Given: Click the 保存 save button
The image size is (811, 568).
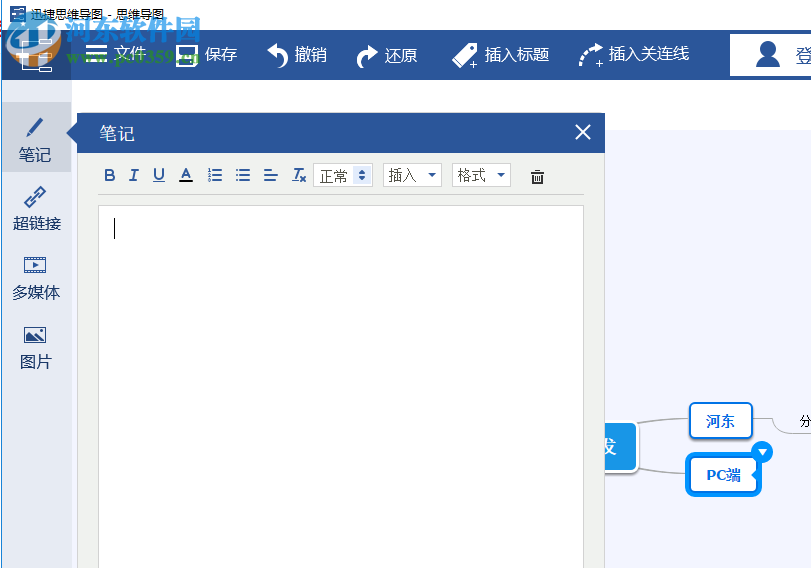Looking at the screenshot, I should coord(206,55).
